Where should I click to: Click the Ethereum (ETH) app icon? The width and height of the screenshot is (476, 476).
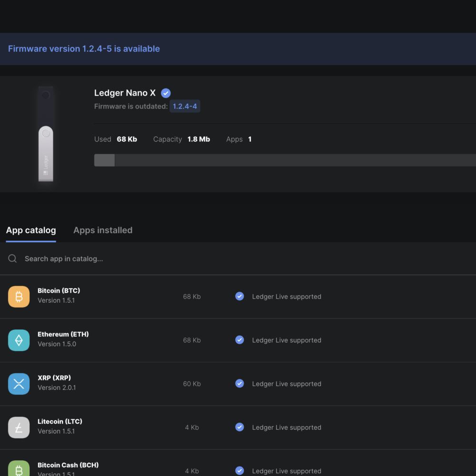[x=19, y=340]
